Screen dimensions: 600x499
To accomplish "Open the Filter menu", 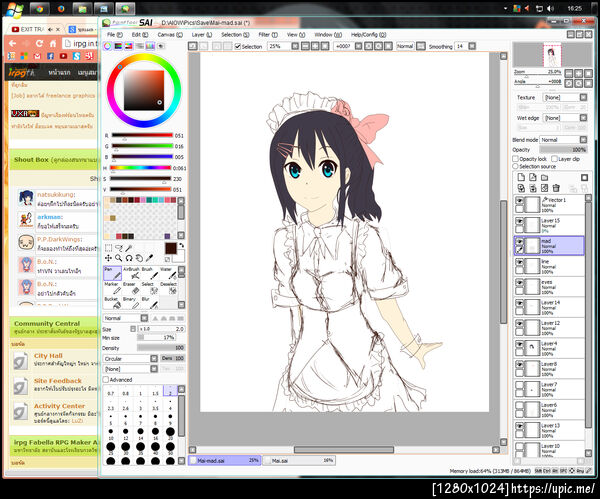I will tap(268, 34).
